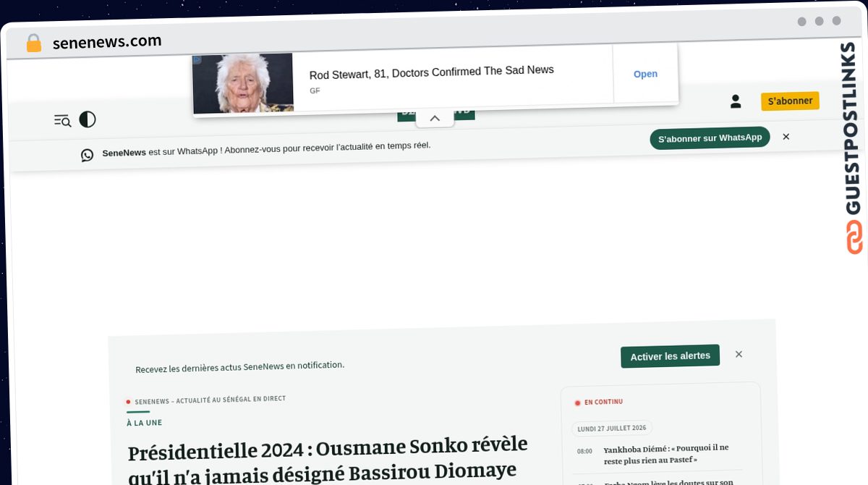Open Yankhoba Diémé article link
This screenshot has width=868, height=485.
pyautogui.click(x=666, y=454)
